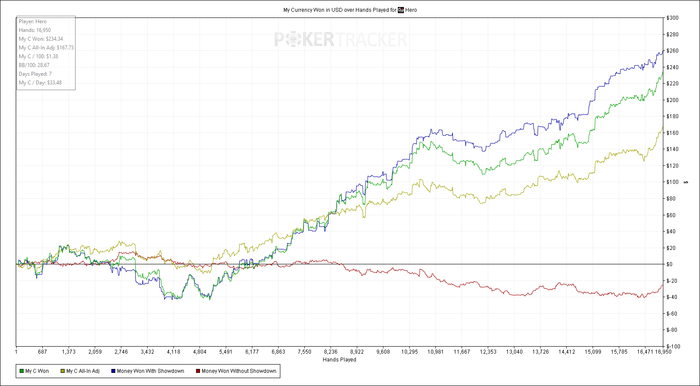Click My C Won $234.34 stat line
This screenshot has width=700, height=386.
pos(41,39)
